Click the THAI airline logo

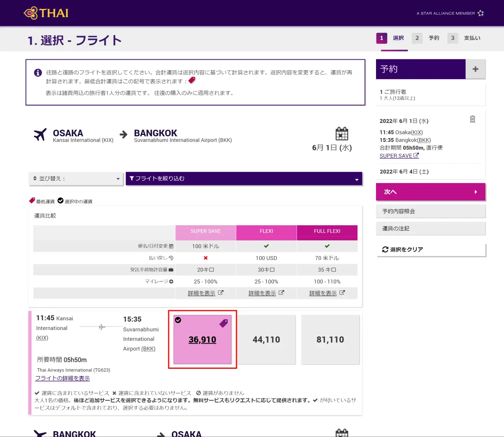46,13
